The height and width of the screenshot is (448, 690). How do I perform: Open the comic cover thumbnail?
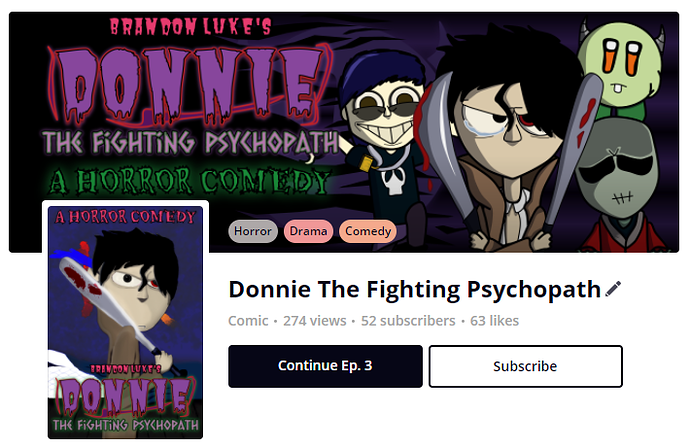pyautogui.click(x=125, y=322)
